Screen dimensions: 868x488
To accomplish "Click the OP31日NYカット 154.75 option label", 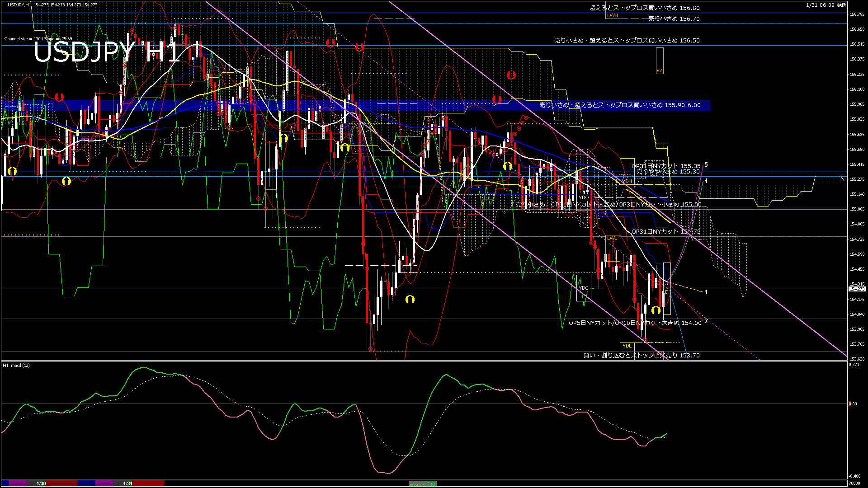I will [665, 232].
